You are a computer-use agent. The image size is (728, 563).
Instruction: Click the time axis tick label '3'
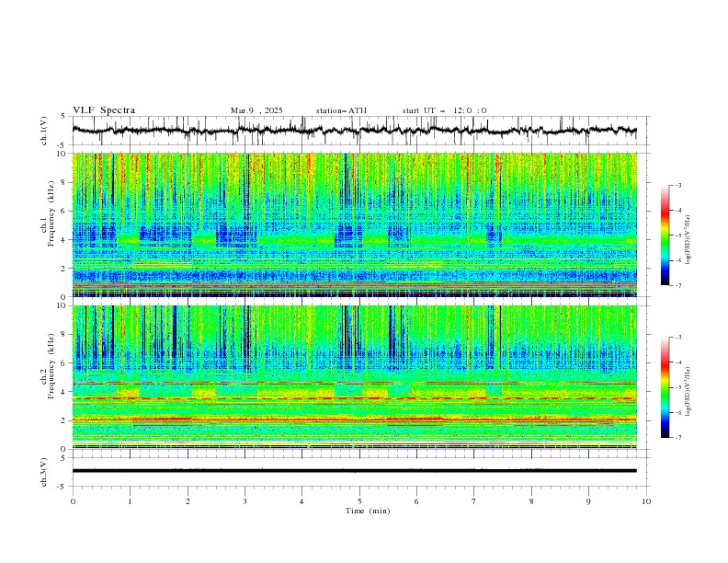pyautogui.click(x=245, y=501)
